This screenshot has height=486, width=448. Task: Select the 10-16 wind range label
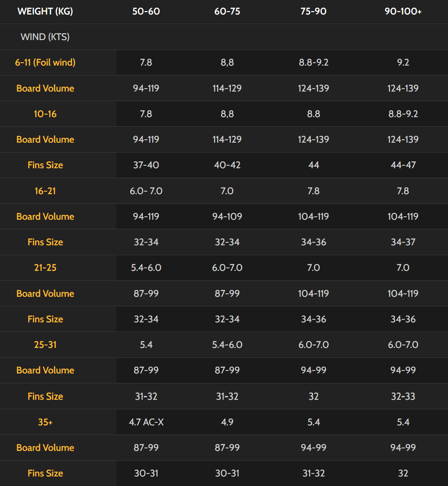click(x=45, y=114)
